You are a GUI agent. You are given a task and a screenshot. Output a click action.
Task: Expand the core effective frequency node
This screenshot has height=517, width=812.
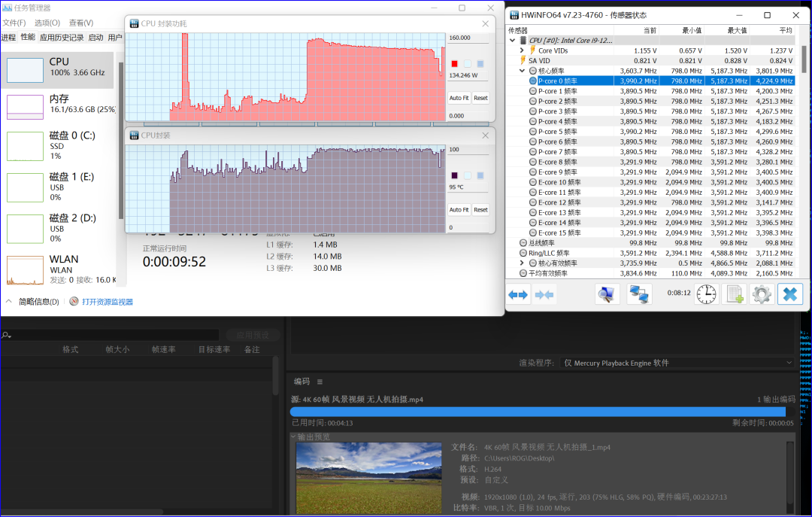click(522, 263)
